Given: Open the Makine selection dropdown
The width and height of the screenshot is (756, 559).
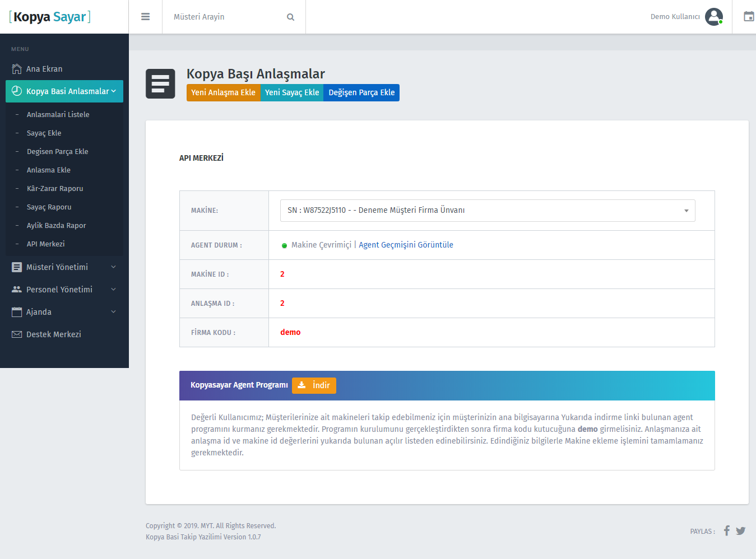Looking at the screenshot, I should (488, 211).
